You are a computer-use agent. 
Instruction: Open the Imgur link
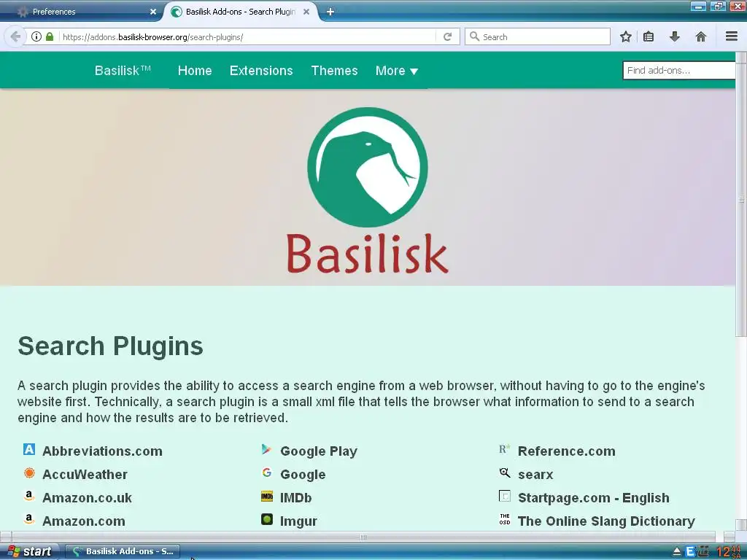click(298, 521)
